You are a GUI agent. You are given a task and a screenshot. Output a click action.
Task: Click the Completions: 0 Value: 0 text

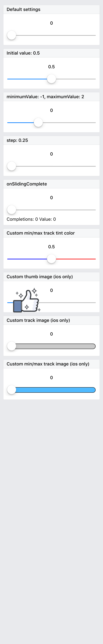click(31, 219)
